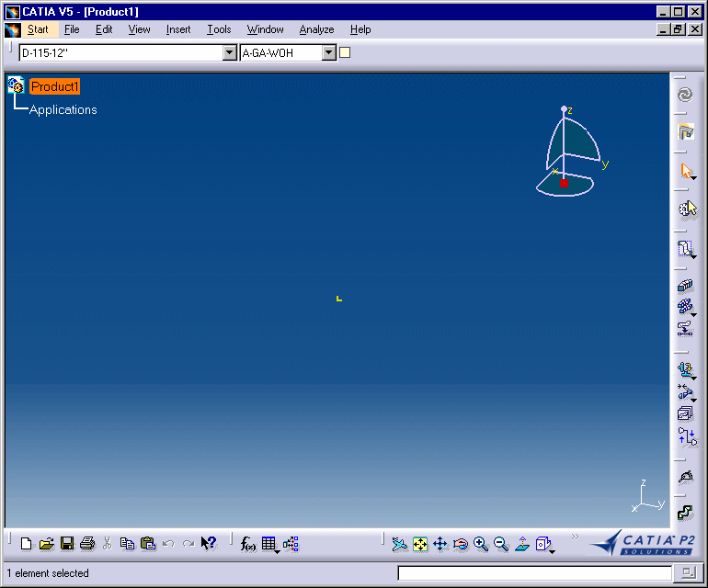This screenshot has height=588, width=708.
Task: Open the Formula f(x) tool
Action: 248,544
